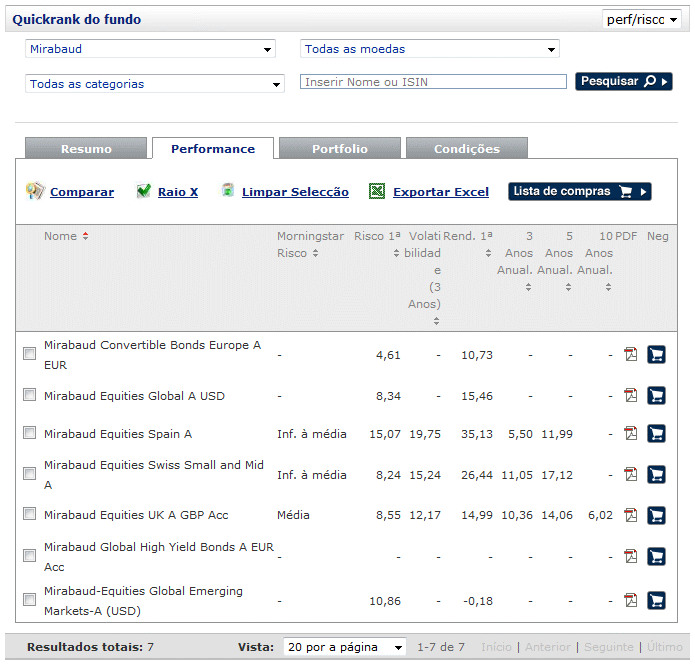Sort by Morningstar Risco column arrows

click(x=315, y=253)
